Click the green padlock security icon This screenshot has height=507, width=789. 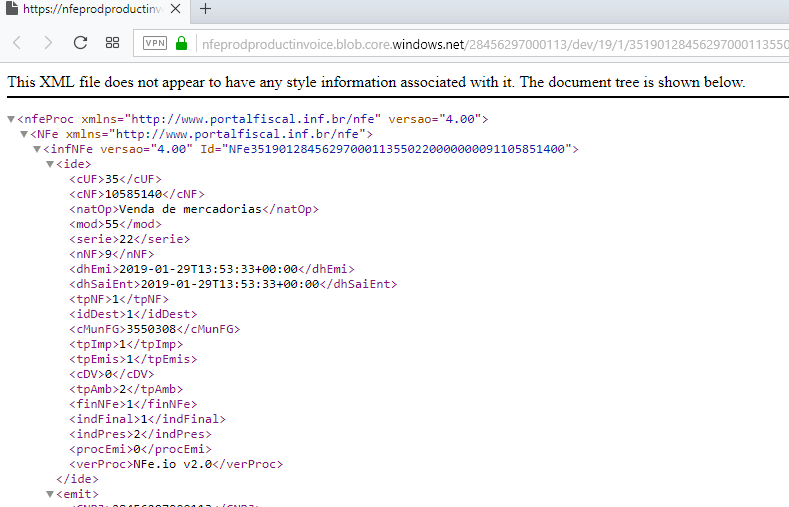[x=182, y=43]
